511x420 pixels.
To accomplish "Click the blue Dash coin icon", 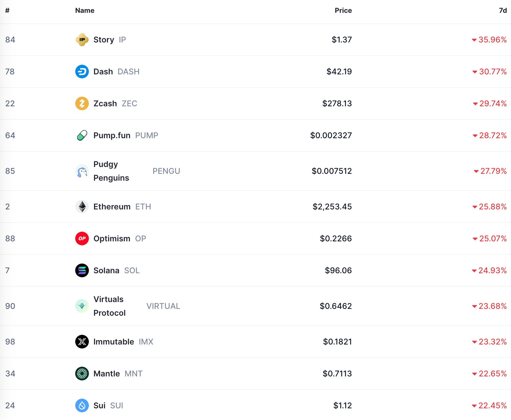I will coord(82,72).
